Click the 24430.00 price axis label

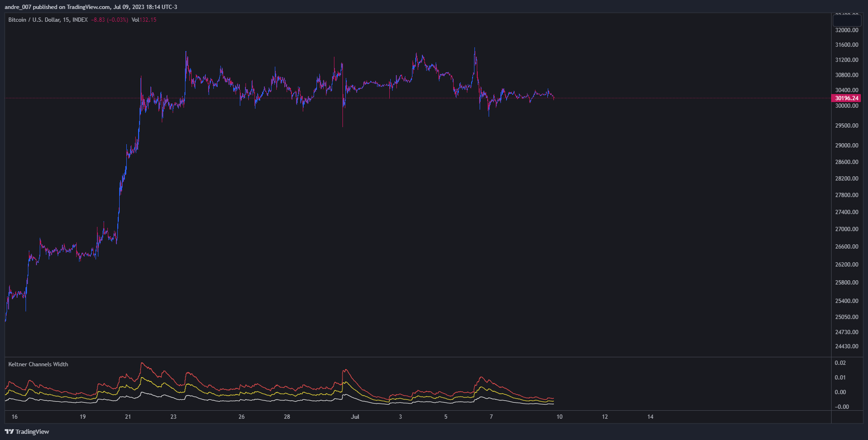click(847, 346)
